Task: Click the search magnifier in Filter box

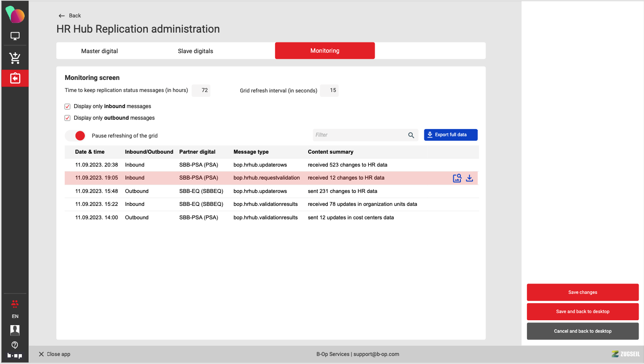Action: coord(411,135)
